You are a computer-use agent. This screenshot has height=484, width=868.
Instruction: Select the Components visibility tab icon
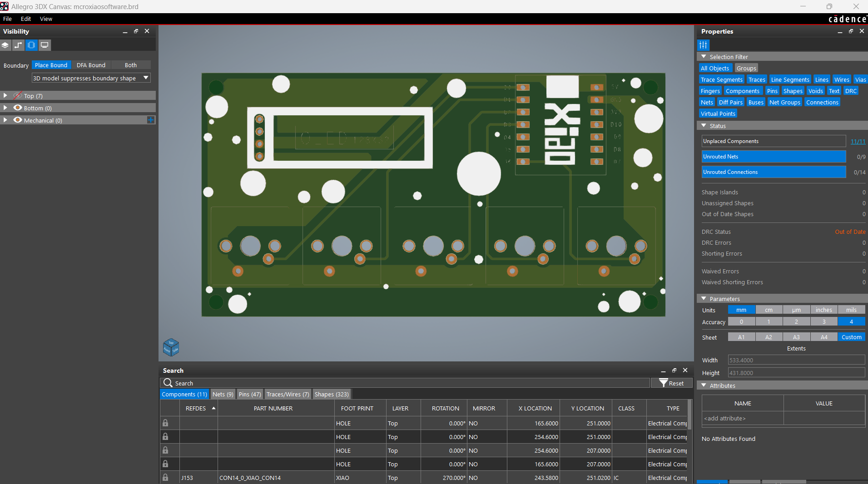pyautogui.click(x=31, y=45)
